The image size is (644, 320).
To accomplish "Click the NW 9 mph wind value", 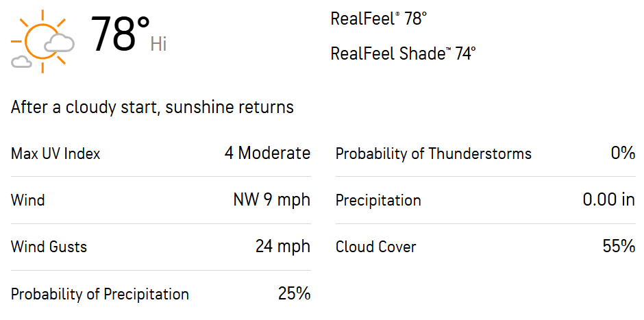I will 272,200.
